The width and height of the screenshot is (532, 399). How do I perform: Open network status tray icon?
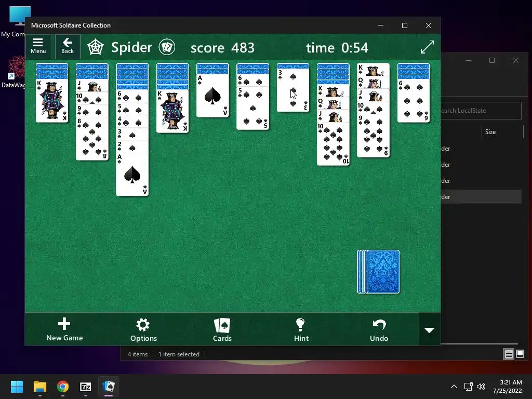(469, 387)
